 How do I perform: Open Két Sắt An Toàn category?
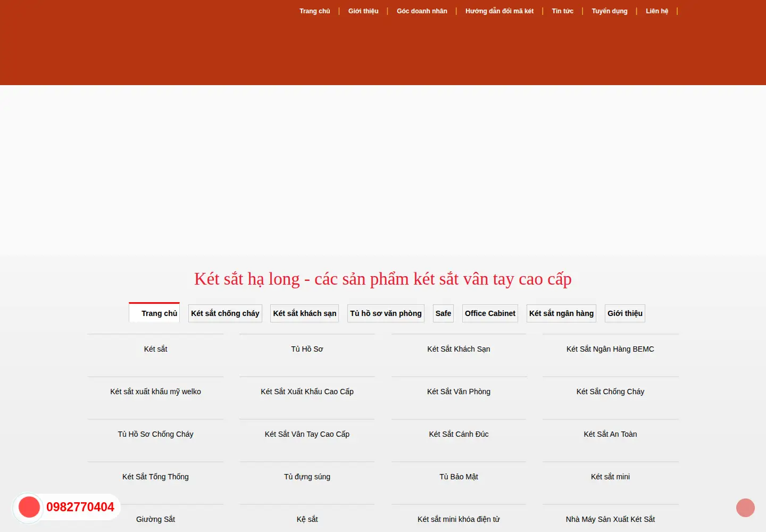610,434
